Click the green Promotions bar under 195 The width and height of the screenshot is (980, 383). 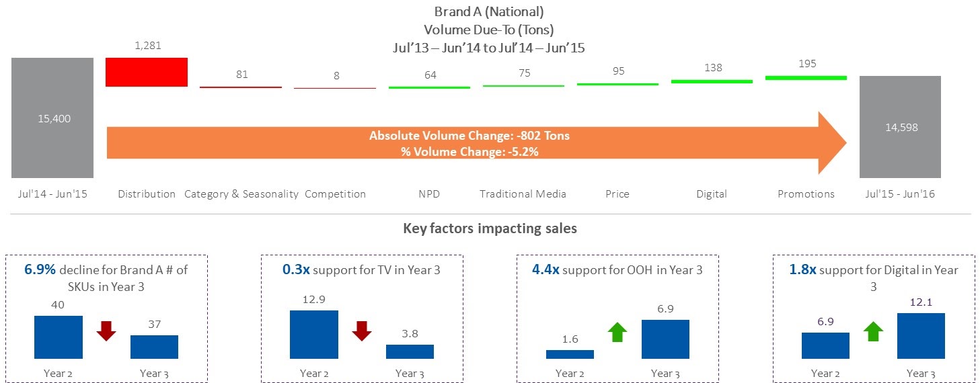click(806, 78)
